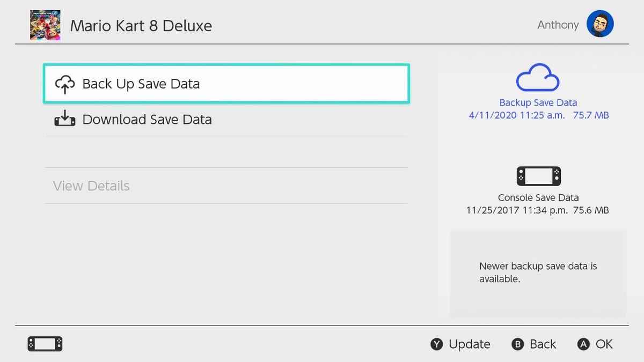Click the handheld console icon in bottom left corner
Image resolution: width=644 pixels, height=362 pixels.
click(45, 344)
